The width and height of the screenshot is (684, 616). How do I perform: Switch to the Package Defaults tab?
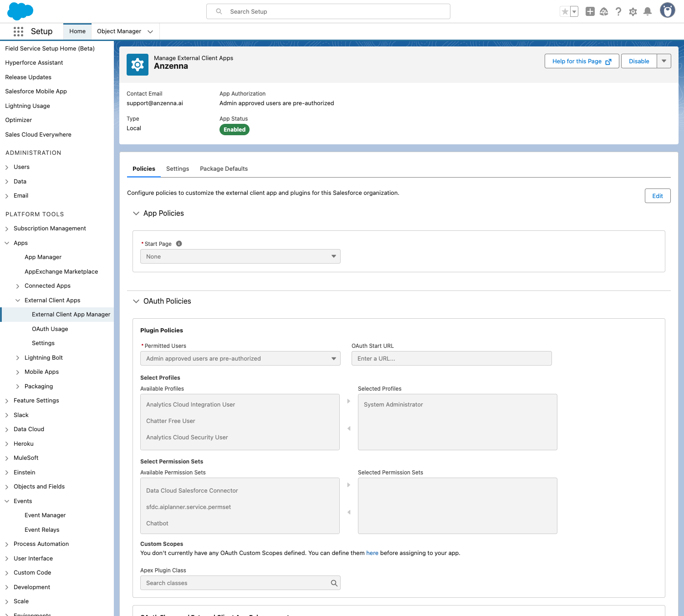(x=224, y=169)
